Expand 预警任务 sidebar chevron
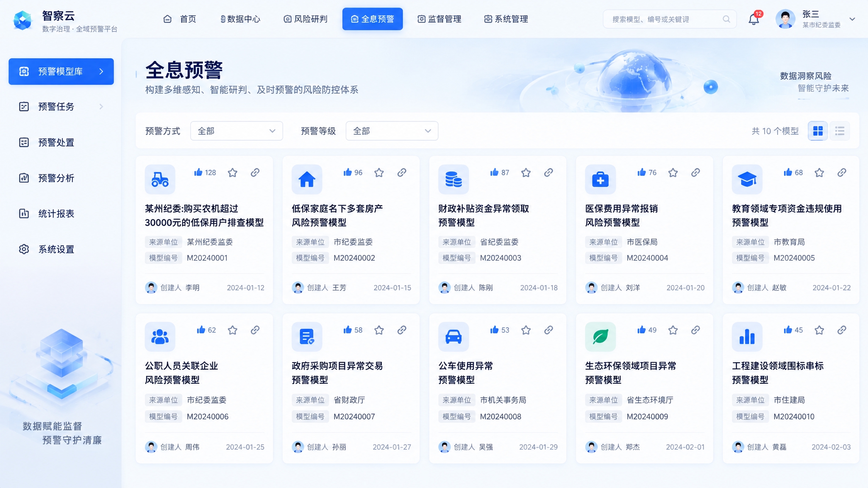 (x=101, y=106)
